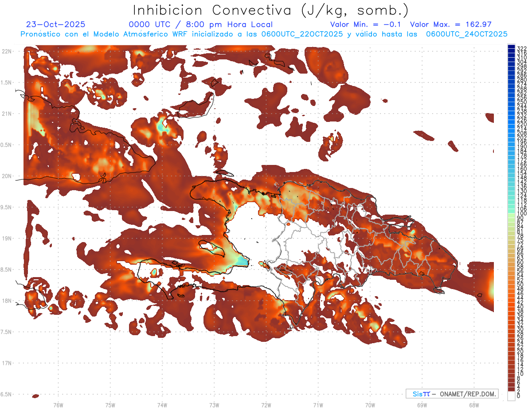Click the white swatch at color bar bottom
Viewport: 532px width, 411px height.
click(511, 395)
